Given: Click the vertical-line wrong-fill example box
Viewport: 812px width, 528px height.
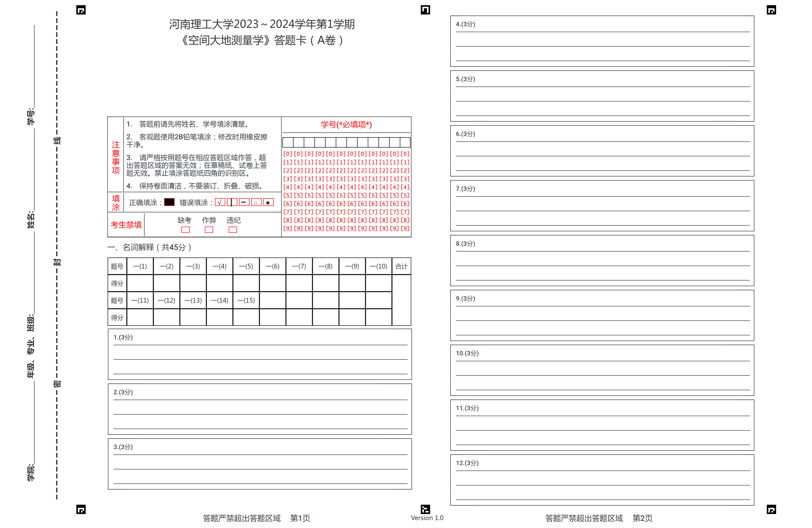Looking at the screenshot, I should 232,202.
